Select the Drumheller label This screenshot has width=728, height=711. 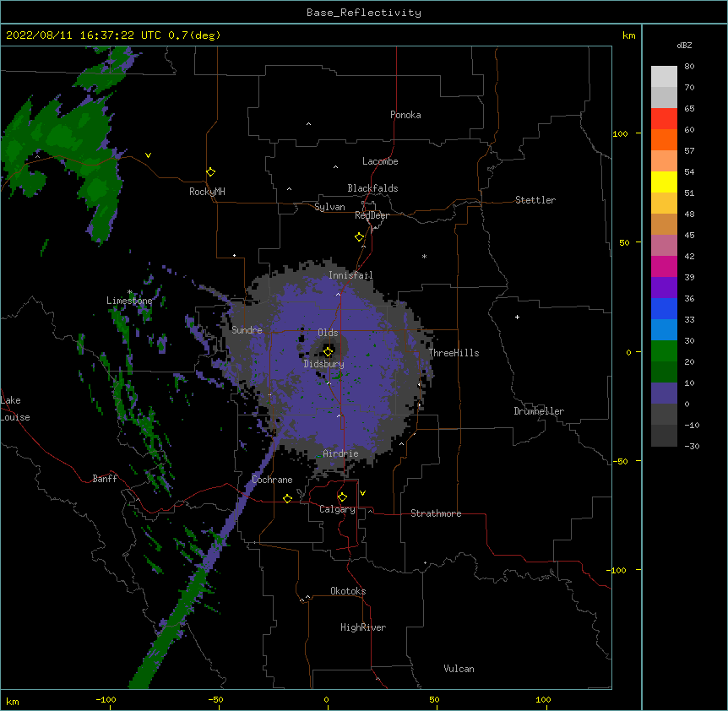539,411
